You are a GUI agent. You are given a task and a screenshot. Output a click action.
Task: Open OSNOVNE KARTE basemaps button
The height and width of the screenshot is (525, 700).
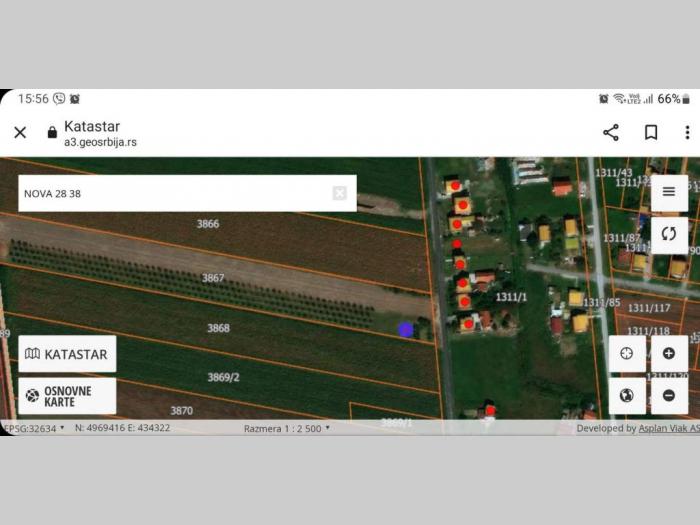pyautogui.click(x=67, y=396)
